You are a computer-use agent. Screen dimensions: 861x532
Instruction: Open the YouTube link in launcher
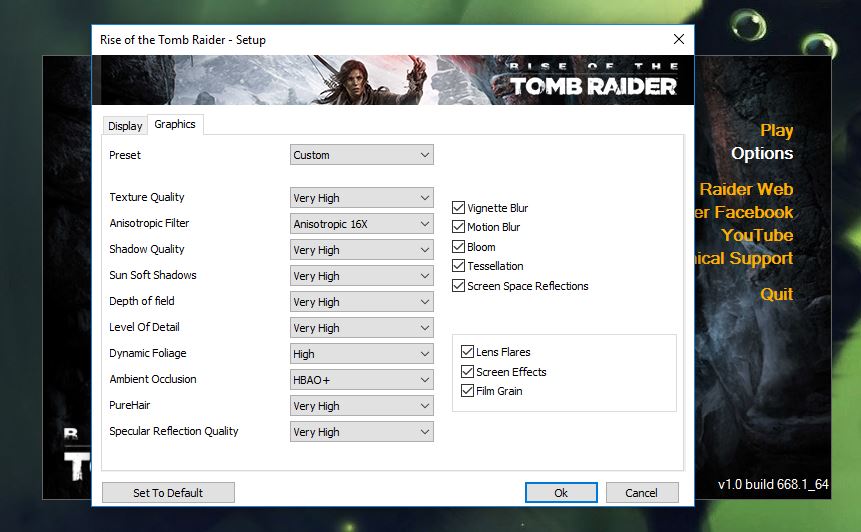click(757, 235)
